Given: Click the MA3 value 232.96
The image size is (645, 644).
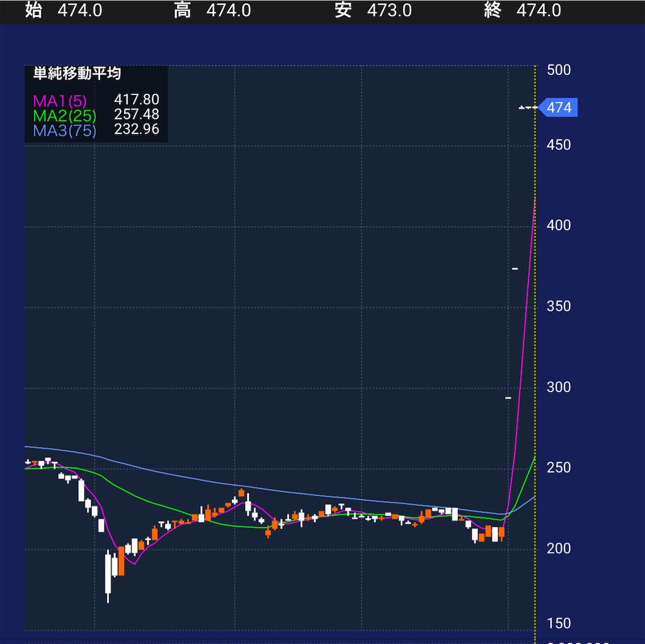Looking at the screenshot, I should (137, 129).
